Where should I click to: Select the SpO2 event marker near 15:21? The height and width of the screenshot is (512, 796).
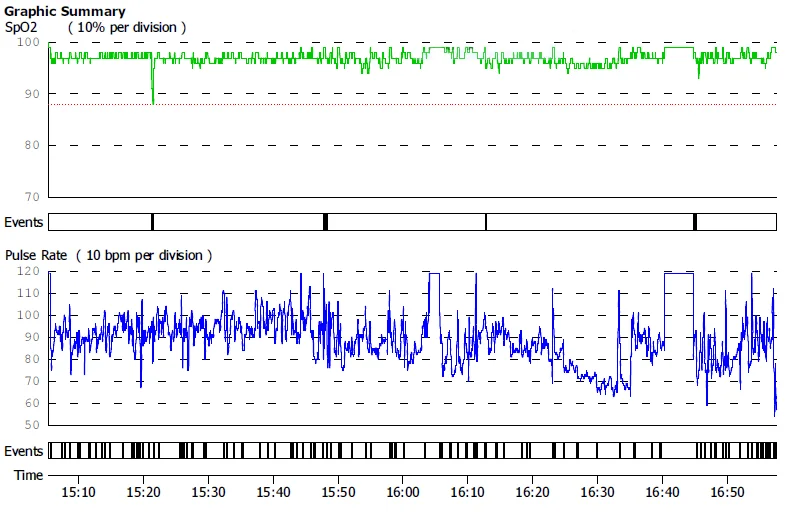tap(152, 222)
